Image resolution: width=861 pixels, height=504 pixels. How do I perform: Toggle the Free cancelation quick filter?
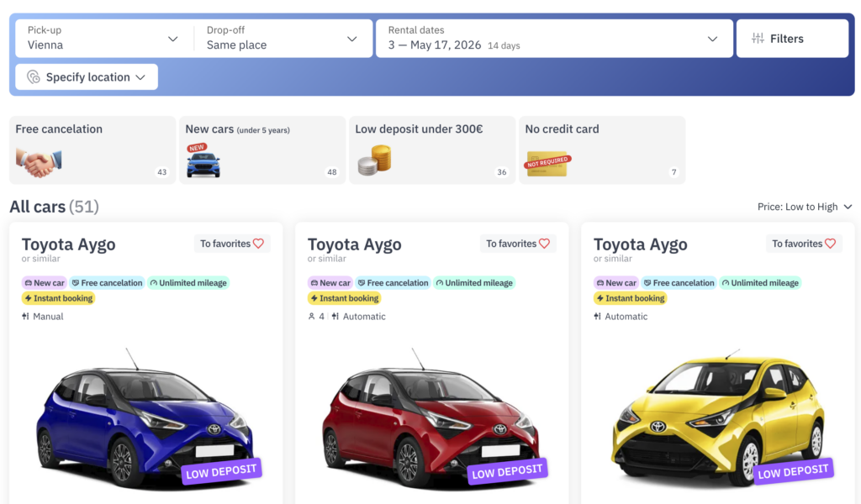(92, 150)
